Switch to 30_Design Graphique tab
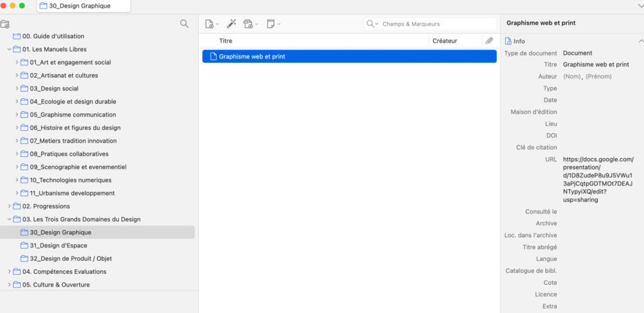644x313 pixels. 84,6
